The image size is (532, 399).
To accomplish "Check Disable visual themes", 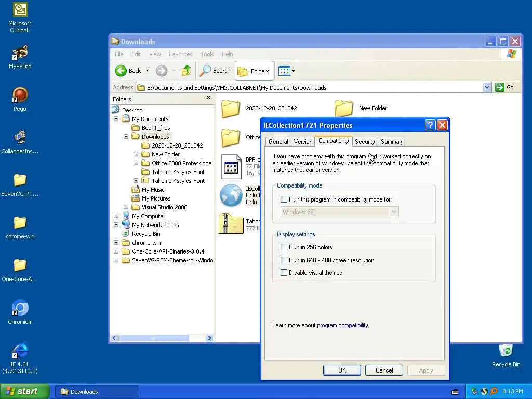I will click(x=284, y=272).
